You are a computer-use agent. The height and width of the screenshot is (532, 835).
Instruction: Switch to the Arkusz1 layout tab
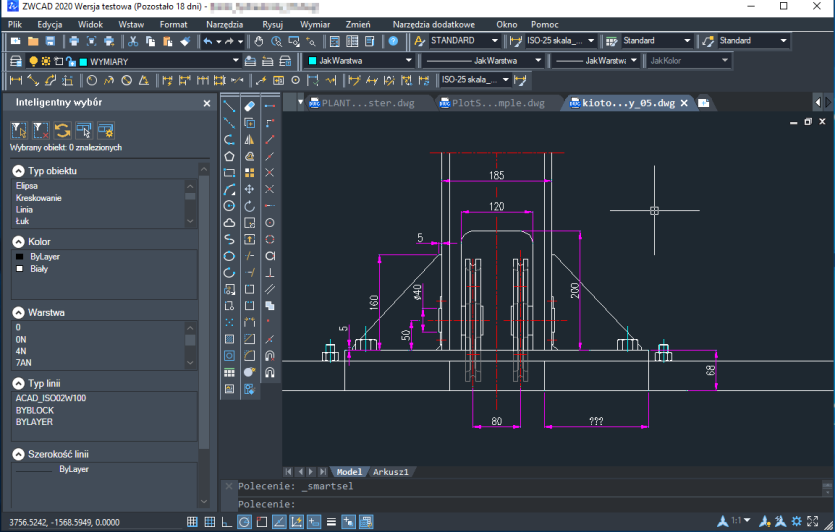(391, 472)
